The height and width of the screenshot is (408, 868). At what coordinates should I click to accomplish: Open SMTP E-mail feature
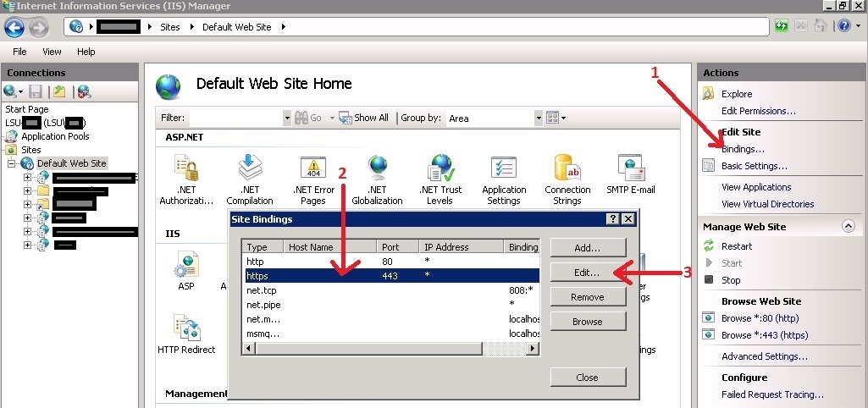click(631, 174)
